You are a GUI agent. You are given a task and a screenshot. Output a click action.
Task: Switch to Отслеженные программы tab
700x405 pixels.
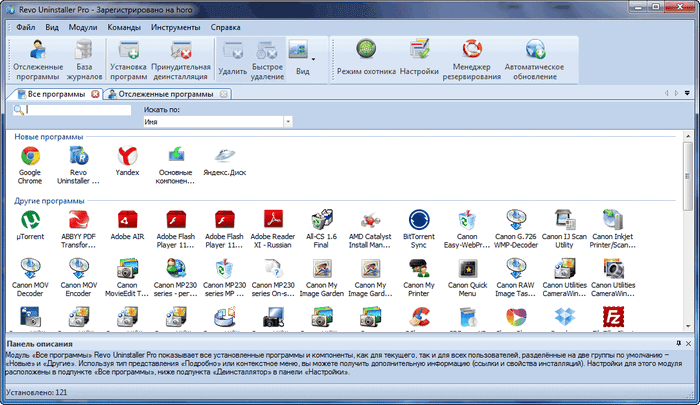click(x=166, y=94)
